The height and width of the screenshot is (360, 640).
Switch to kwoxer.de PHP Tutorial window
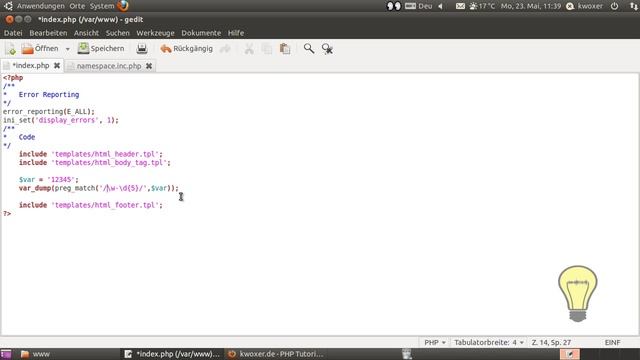(276, 354)
